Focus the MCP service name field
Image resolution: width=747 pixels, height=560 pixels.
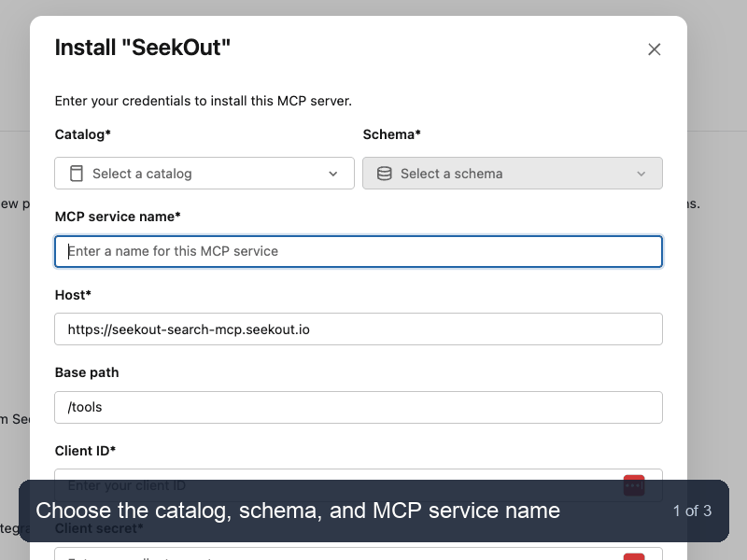coord(359,251)
